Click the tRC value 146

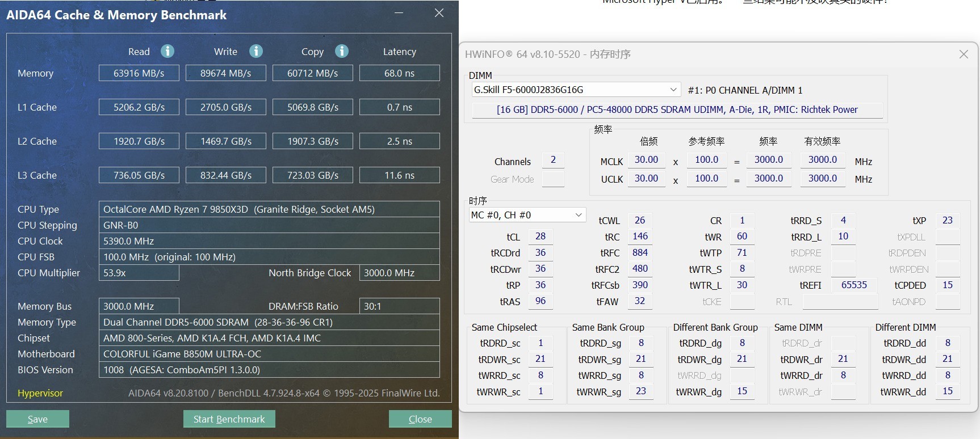pyautogui.click(x=640, y=237)
